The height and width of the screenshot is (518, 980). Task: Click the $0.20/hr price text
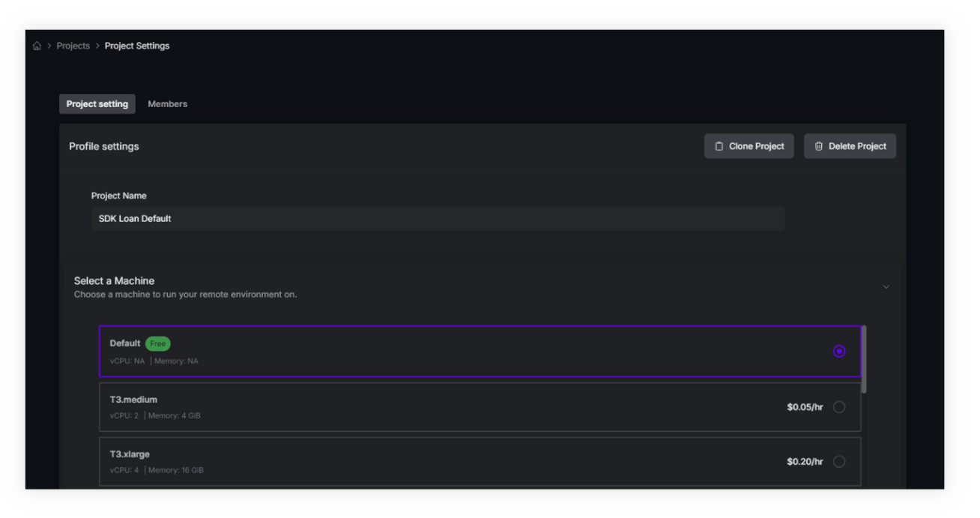[x=805, y=462]
